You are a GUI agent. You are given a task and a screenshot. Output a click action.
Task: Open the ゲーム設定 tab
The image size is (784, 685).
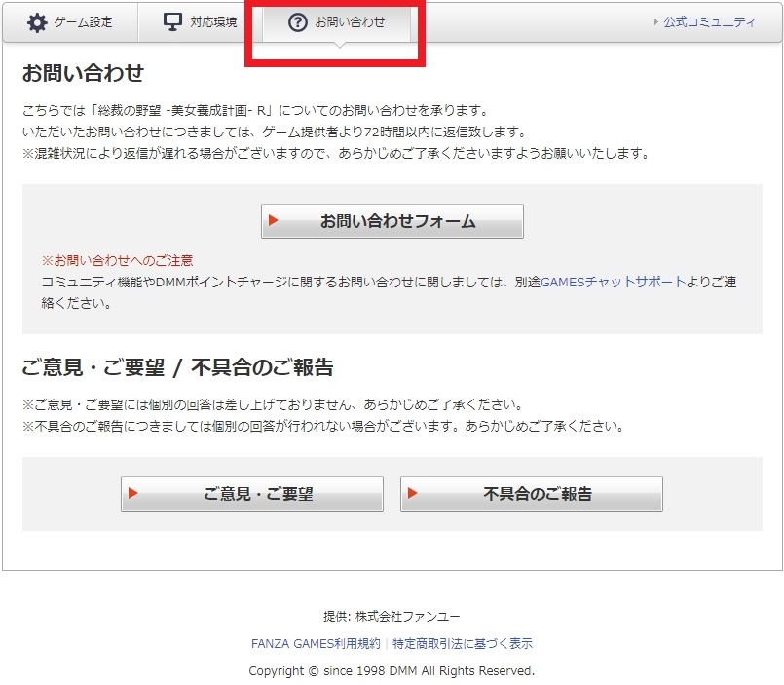pos(70,22)
